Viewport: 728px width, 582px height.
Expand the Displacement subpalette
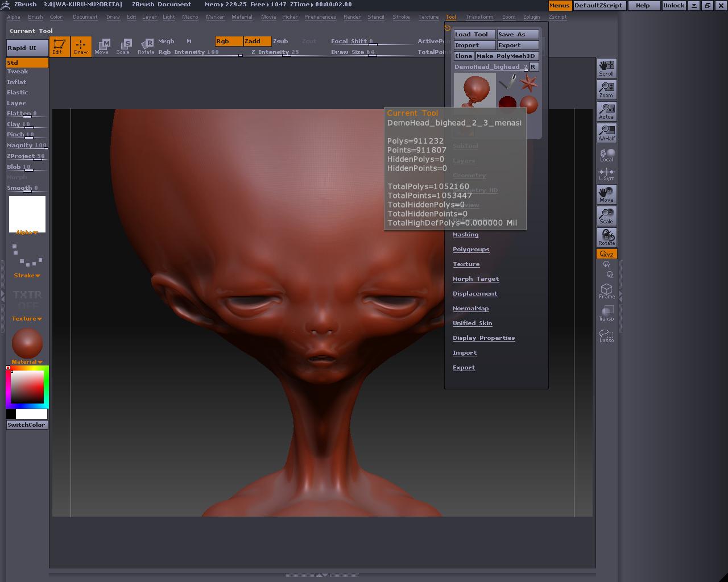pos(475,294)
